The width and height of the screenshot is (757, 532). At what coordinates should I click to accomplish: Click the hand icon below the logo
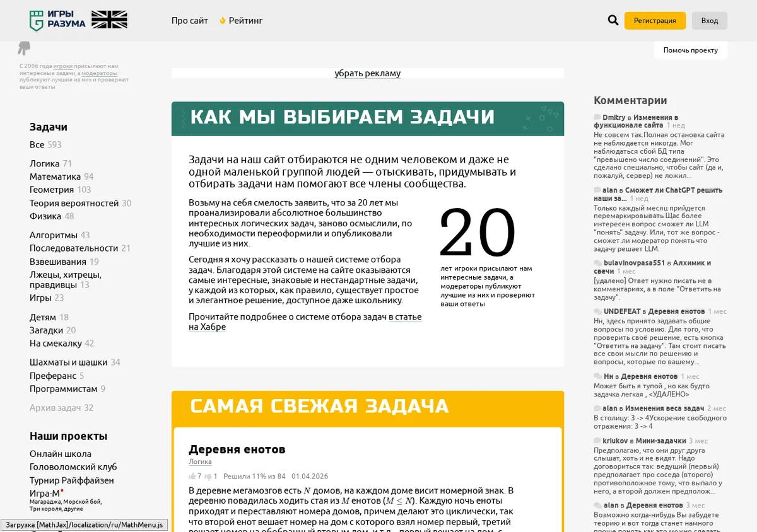pyautogui.click(x=24, y=49)
